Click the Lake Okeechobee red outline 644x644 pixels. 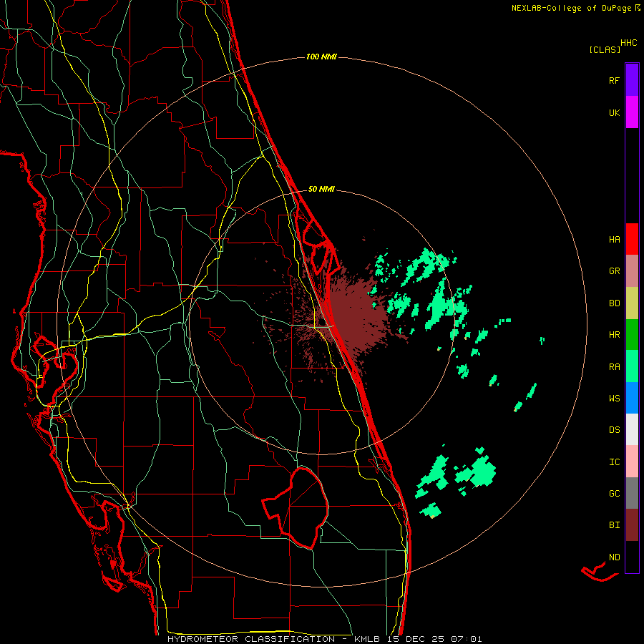click(x=296, y=507)
